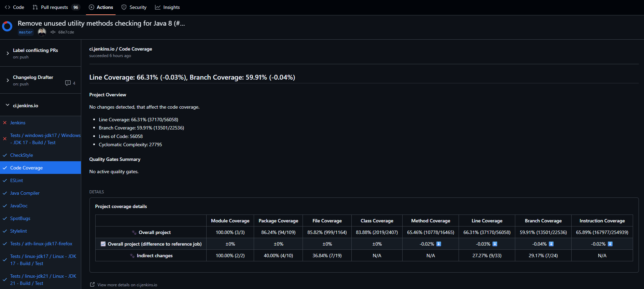Image resolution: width=644 pixels, height=289 pixels.
Task: Click the checkmark icon beside CheckStyle
Action: click(5, 155)
